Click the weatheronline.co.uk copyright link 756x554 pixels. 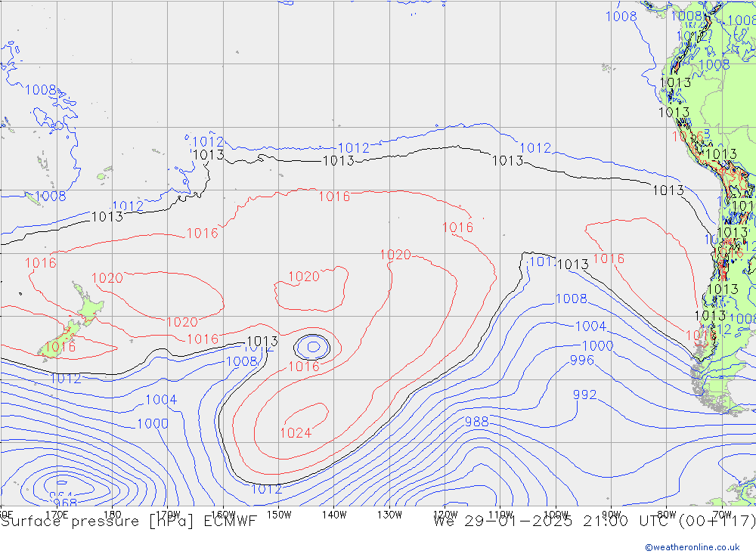692,547
